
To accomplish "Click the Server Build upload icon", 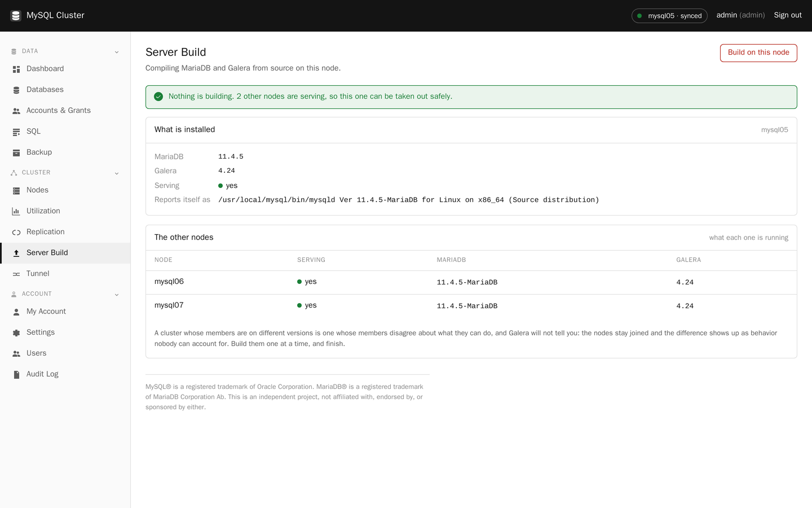I will point(16,253).
